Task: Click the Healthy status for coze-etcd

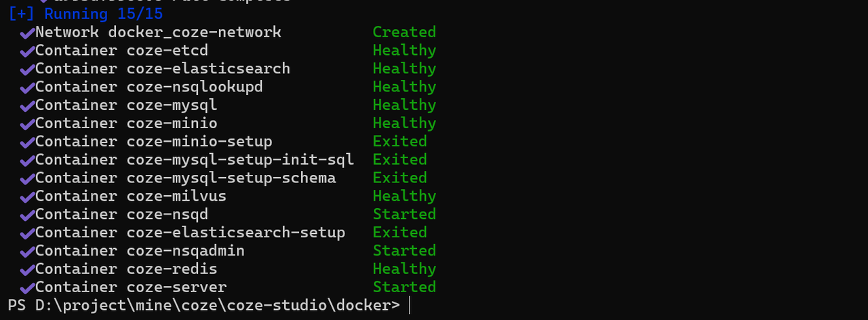Action: point(404,50)
